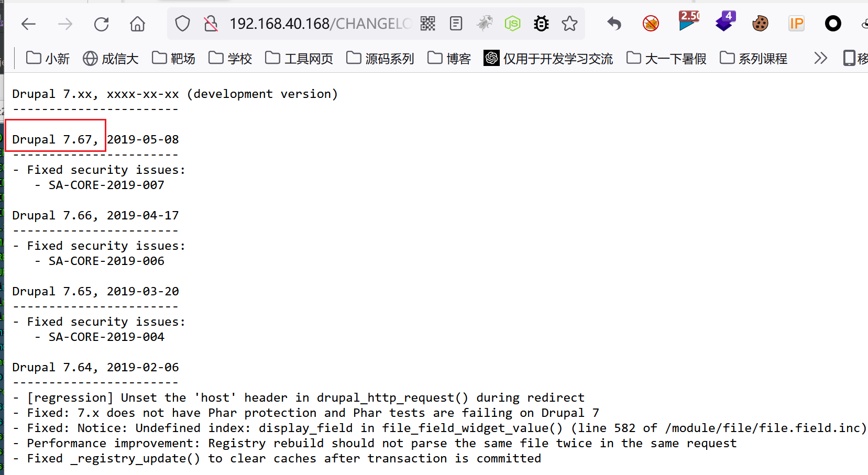Click the 'SA-CORE-2019-007' line
This screenshot has height=475, width=868.
[106, 185]
